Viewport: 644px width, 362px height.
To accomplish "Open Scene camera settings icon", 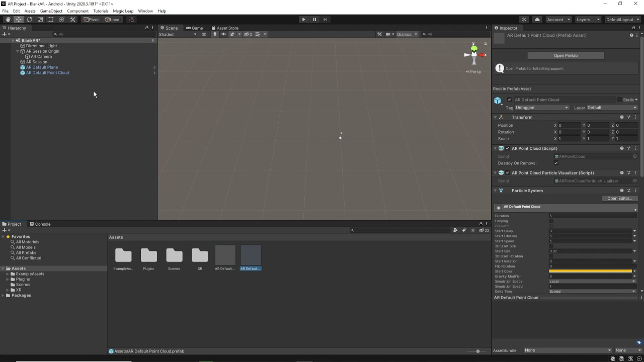I will point(388,34).
